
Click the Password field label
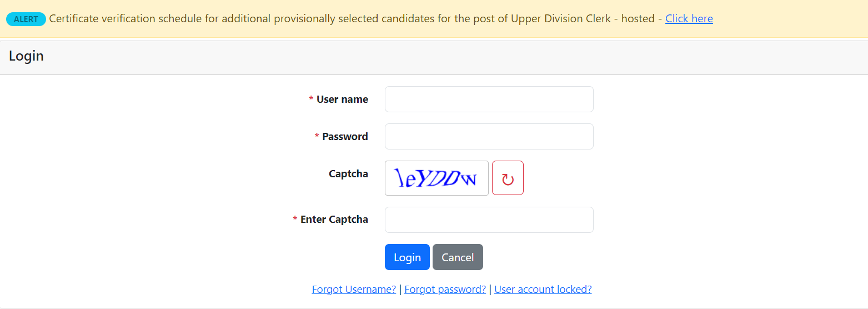345,137
